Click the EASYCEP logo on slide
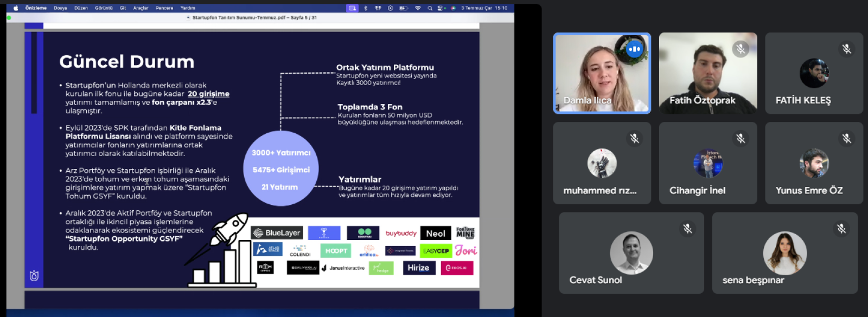The width and height of the screenshot is (868, 317). tap(436, 251)
